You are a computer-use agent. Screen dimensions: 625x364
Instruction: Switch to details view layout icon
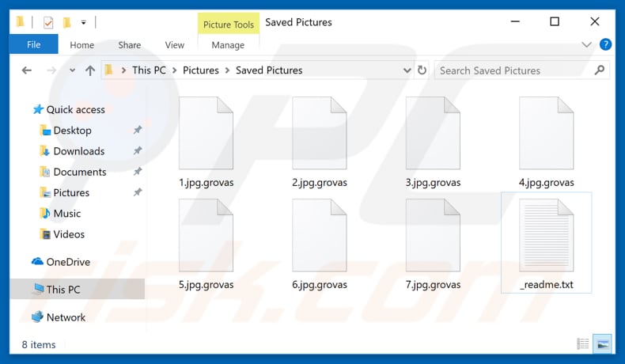click(x=583, y=343)
